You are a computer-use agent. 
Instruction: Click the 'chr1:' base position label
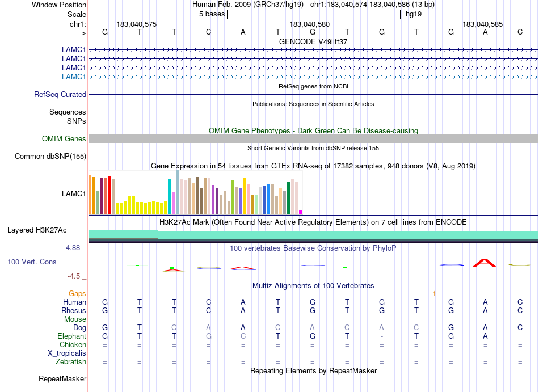pos(78,24)
